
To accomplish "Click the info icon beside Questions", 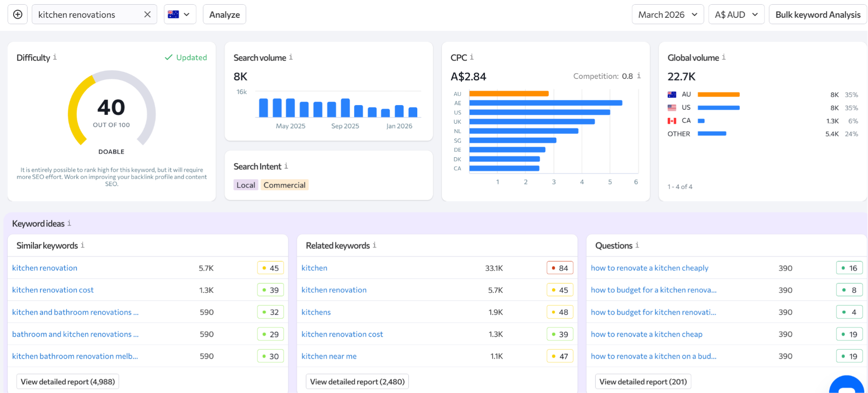I will point(637,245).
